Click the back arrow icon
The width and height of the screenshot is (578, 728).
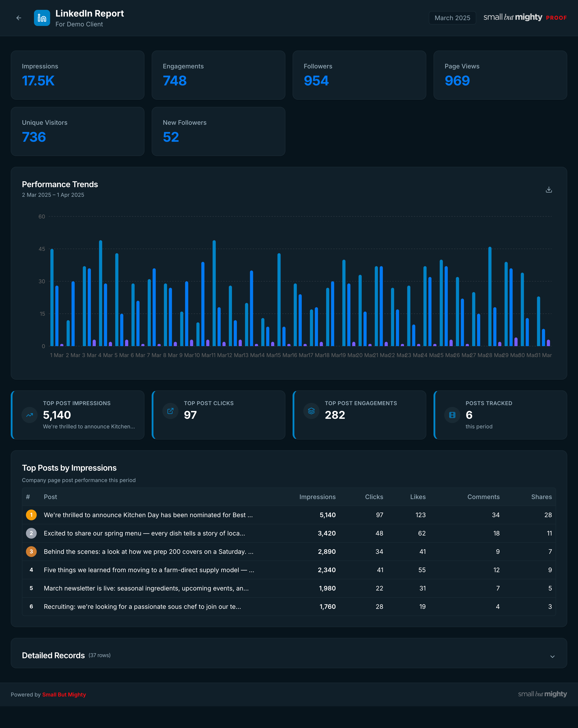pyautogui.click(x=19, y=18)
